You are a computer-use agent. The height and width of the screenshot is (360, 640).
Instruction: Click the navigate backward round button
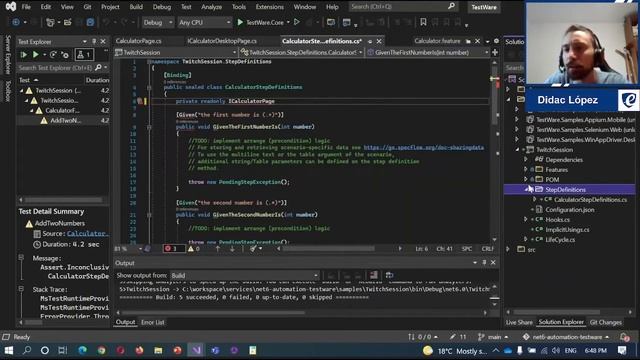pyautogui.click(x=16, y=22)
